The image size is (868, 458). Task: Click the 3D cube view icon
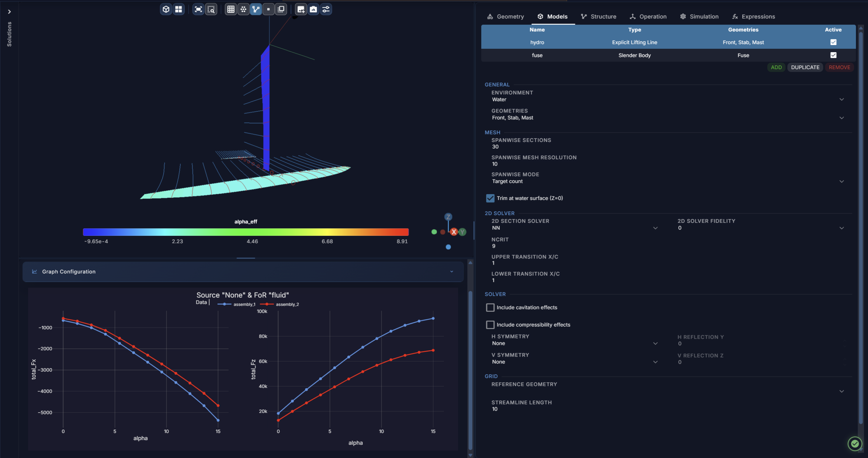(x=166, y=9)
